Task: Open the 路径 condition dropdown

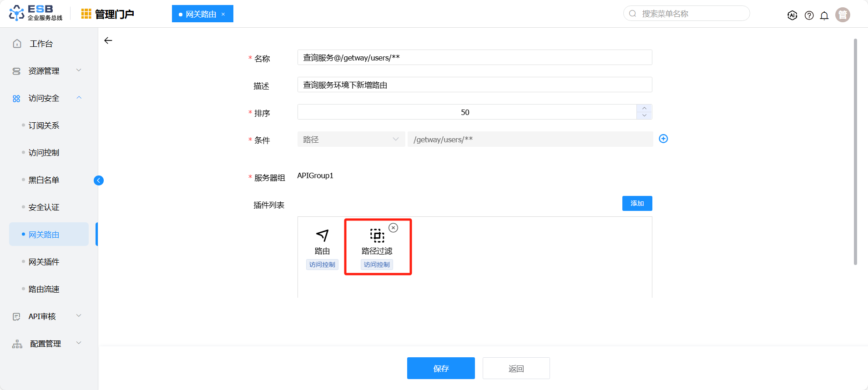Action: 351,139
